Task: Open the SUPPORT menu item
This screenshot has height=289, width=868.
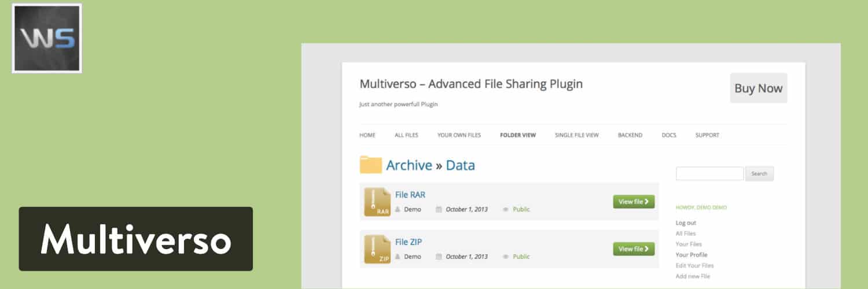Action: [x=707, y=135]
